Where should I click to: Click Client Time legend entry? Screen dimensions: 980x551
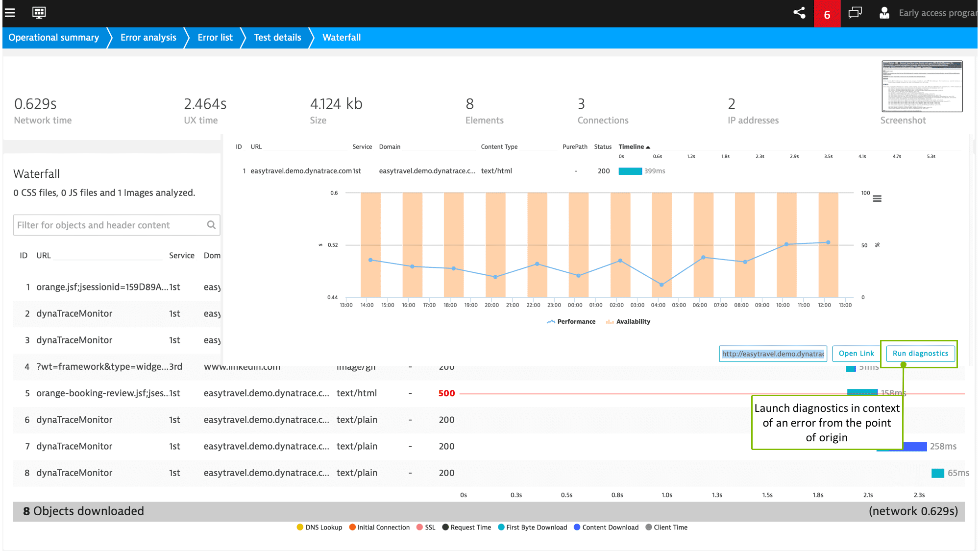pos(666,527)
